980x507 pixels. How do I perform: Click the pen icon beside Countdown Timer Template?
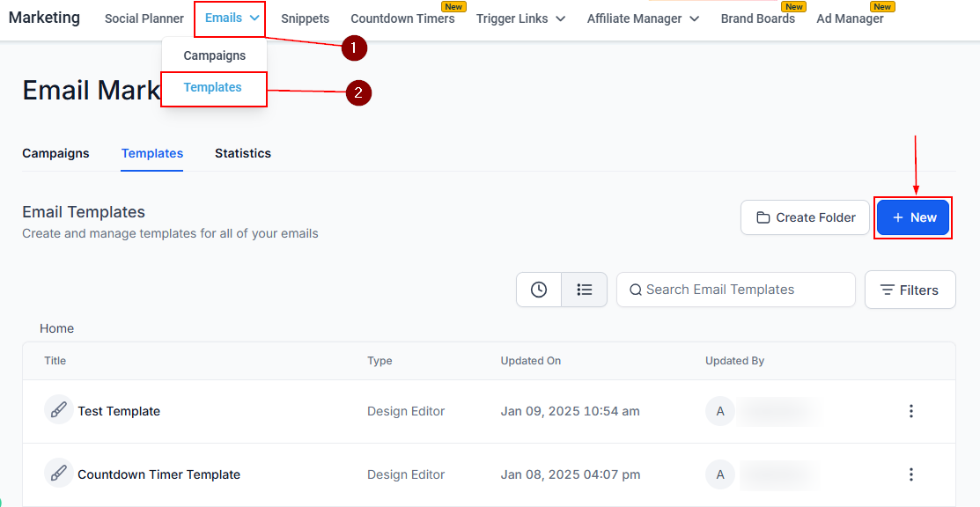coord(59,474)
